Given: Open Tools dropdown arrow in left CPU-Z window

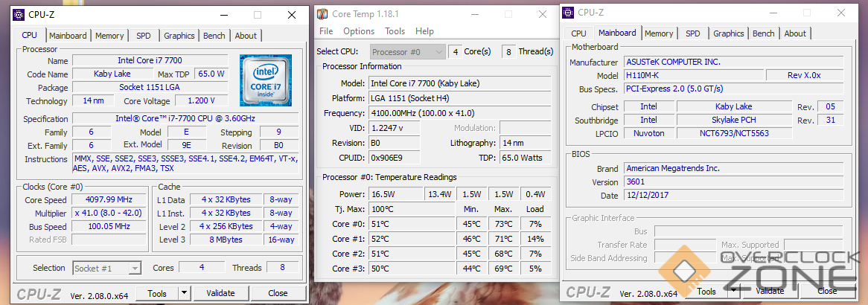Looking at the screenshot, I should click(185, 293).
